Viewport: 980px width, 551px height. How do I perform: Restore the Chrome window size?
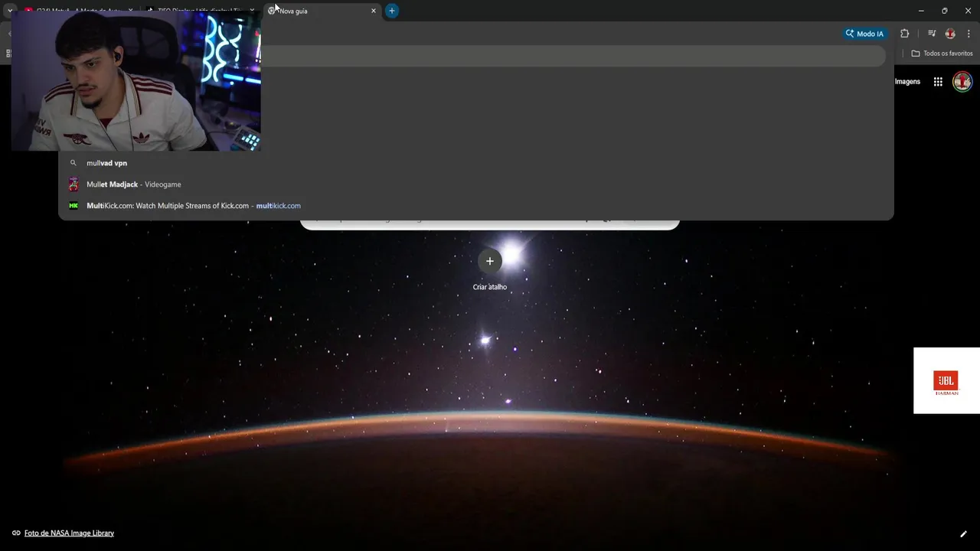944,11
